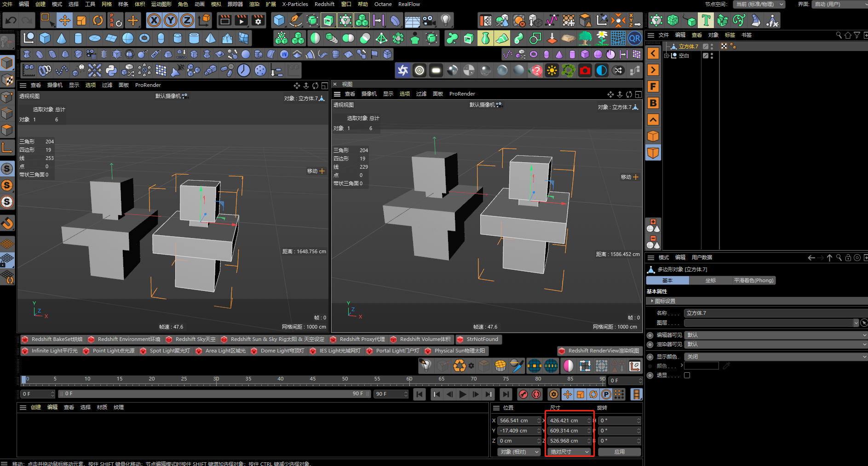Select the Rotate tool in top toolbar
This screenshot has width=868, height=466.
click(x=98, y=20)
